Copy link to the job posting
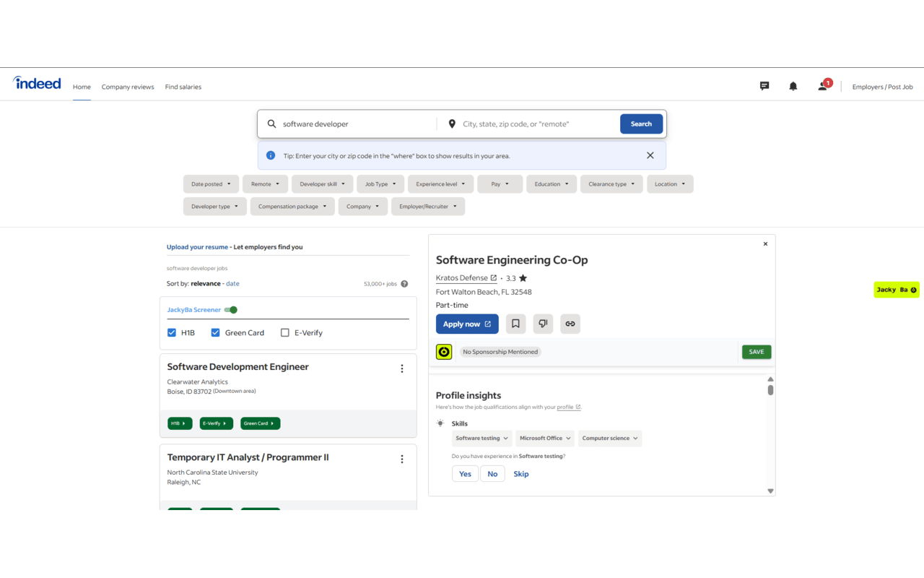 (570, 324)
